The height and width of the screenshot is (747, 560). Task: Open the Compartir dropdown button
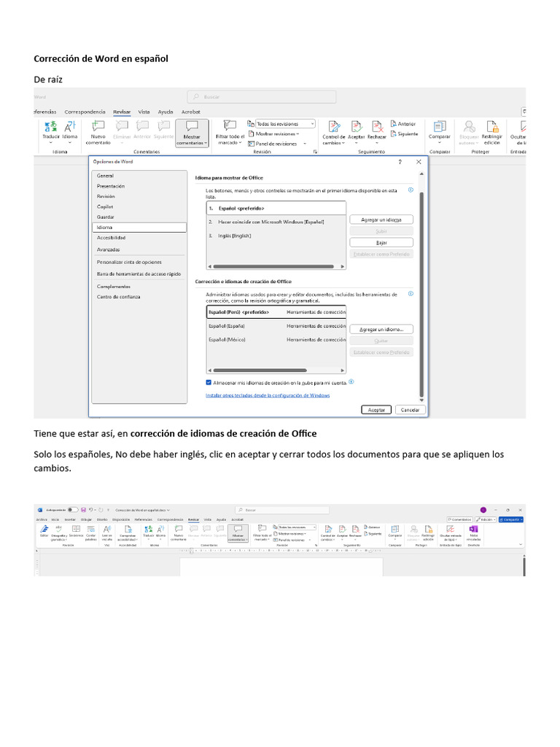(511, 519)
